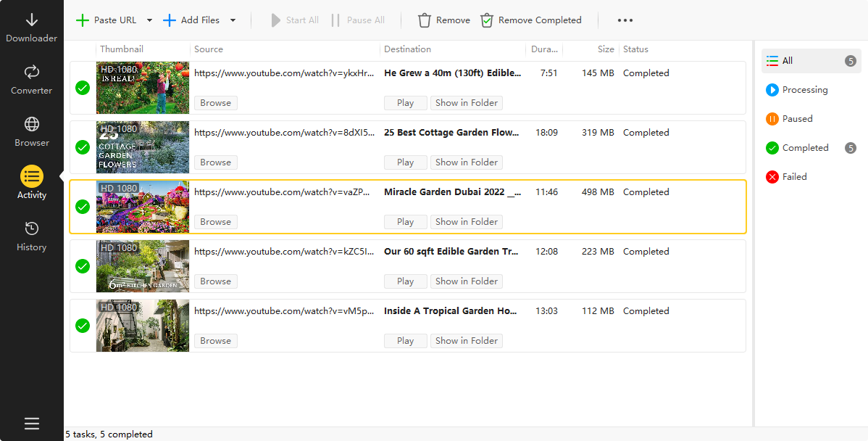Click the Remove trash icon
The width and height of the screenshot is (868, 441).
(x=425, y=20)
